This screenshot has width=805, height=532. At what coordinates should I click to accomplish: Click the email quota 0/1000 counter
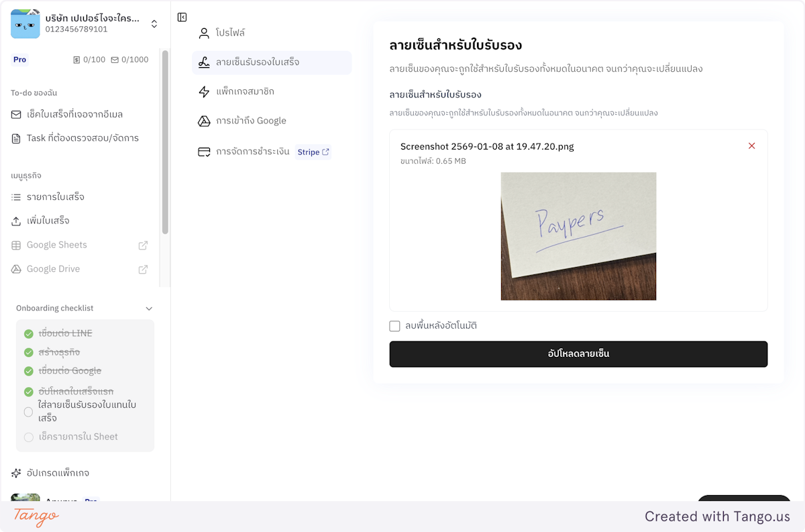[129, 60]
